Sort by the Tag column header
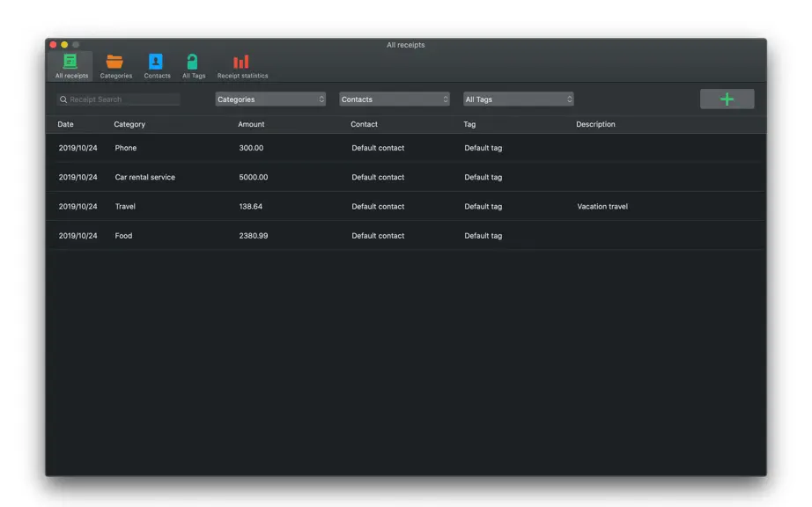Image resolution: width=812 pixels, height=507 pixels. click(x=469, y=124)
